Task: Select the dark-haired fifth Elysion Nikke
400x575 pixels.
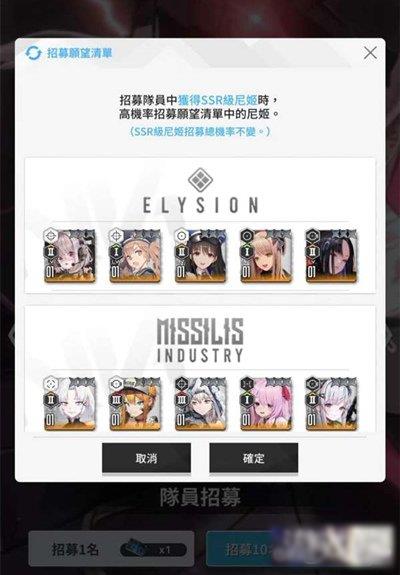Action: 331,256
